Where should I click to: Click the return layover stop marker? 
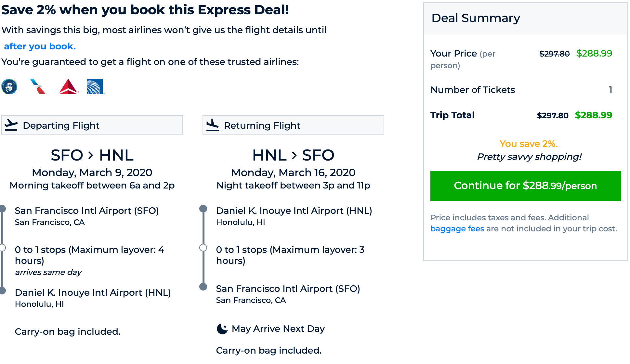pyautogui.click(x=203, y=248)
